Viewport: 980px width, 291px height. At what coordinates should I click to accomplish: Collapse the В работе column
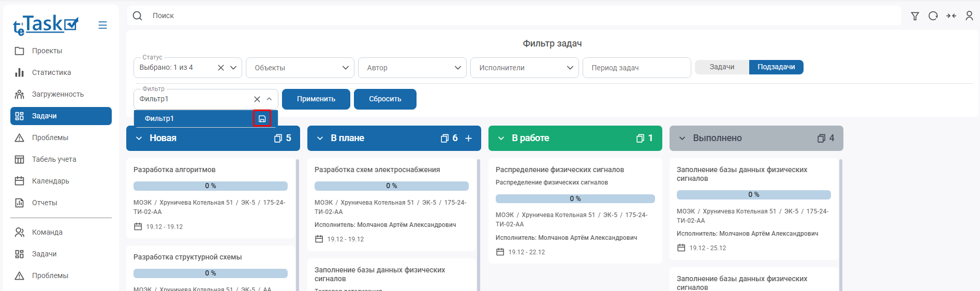[501, 139]
